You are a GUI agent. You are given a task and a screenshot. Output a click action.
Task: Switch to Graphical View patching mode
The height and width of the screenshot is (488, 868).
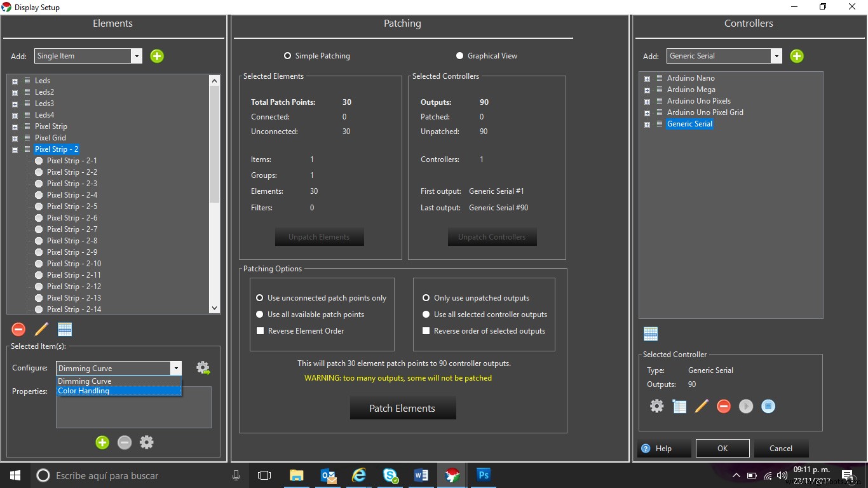(459, 55)
